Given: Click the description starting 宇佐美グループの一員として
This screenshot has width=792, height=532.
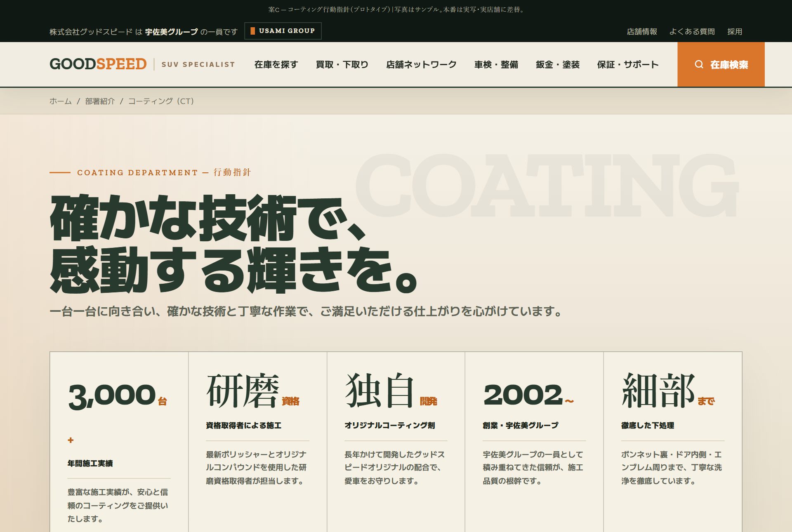Looking at the screenshot, I should (x=533, y=467).
